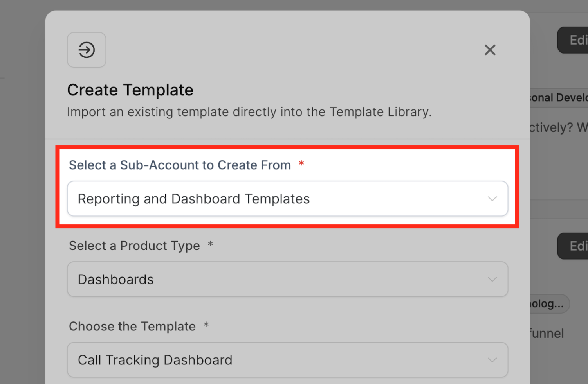Click the chevron in the Call Tracking Dashboard field

coord(492,360)
